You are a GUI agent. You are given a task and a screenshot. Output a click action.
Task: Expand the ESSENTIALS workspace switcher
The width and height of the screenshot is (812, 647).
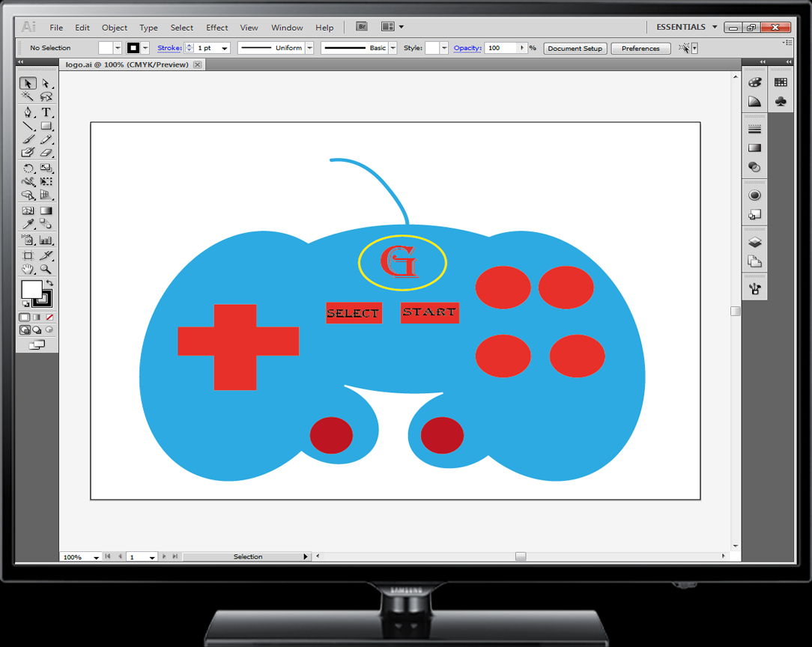pos(715,28)
